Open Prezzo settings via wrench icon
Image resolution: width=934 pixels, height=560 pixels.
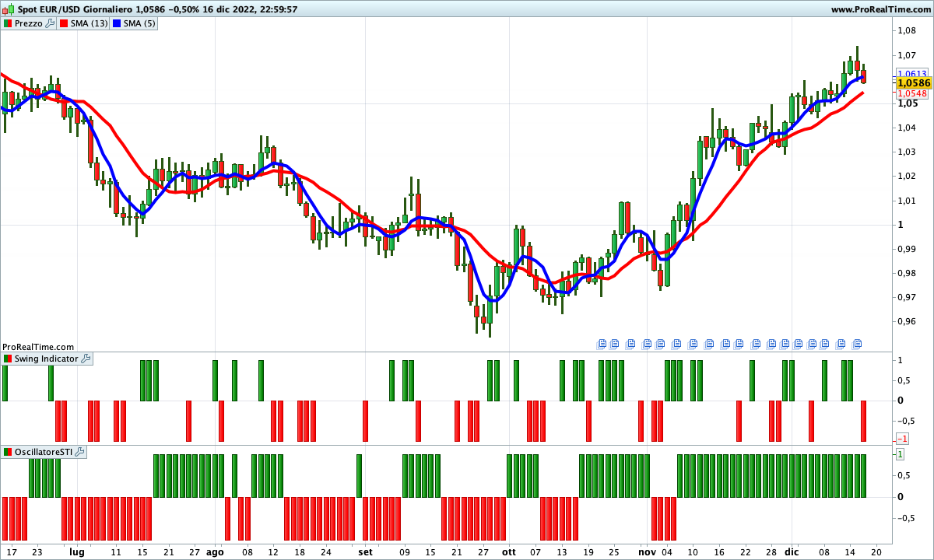(51, 23)
